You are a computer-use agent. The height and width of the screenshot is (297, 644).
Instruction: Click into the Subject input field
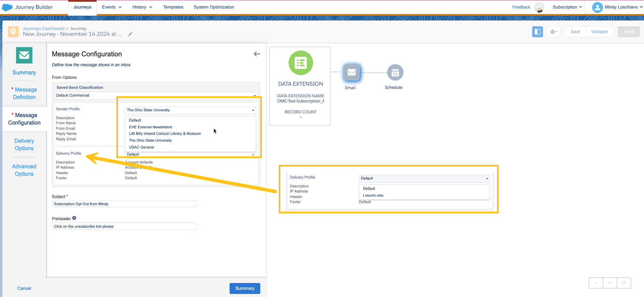(x=124, y=204)
